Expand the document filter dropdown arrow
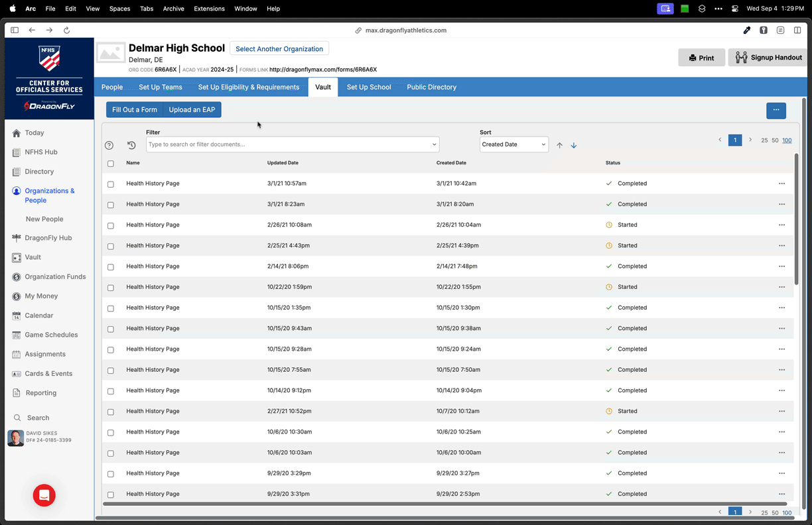The width and height of the screenshot is (812, 525). tap(435, 145)
